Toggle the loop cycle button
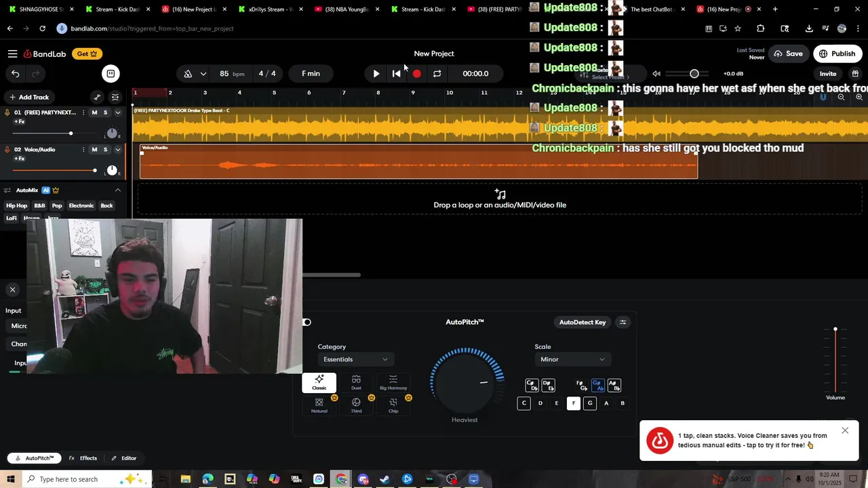Image resolution: width=868 pixels, height=488 pixels. point(437,73)
